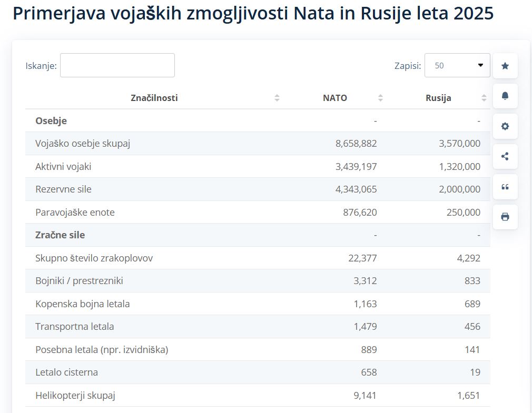Click the NATO column header
The width and height of the screenshot is (532, 413).
click(335, 98)
